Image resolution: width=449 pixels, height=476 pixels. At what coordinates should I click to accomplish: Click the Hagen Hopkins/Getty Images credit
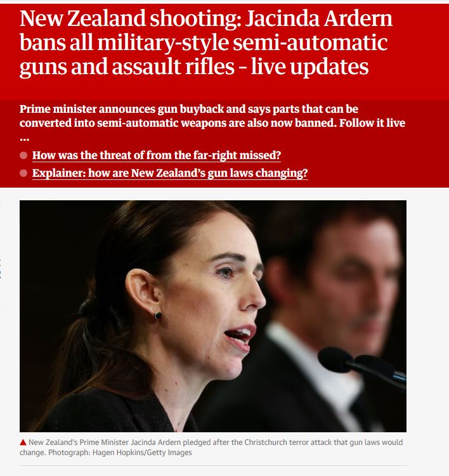click(x=142, y=453)
